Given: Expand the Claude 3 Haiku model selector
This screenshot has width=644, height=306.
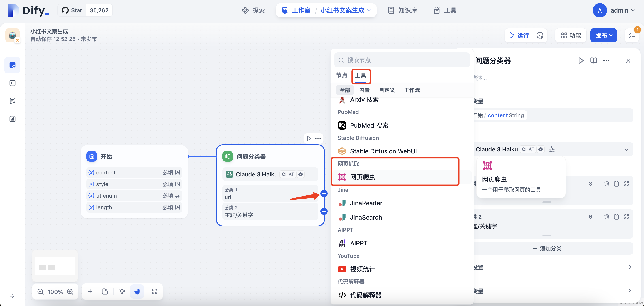Looking at the screenshot, I should coord(626,149).
